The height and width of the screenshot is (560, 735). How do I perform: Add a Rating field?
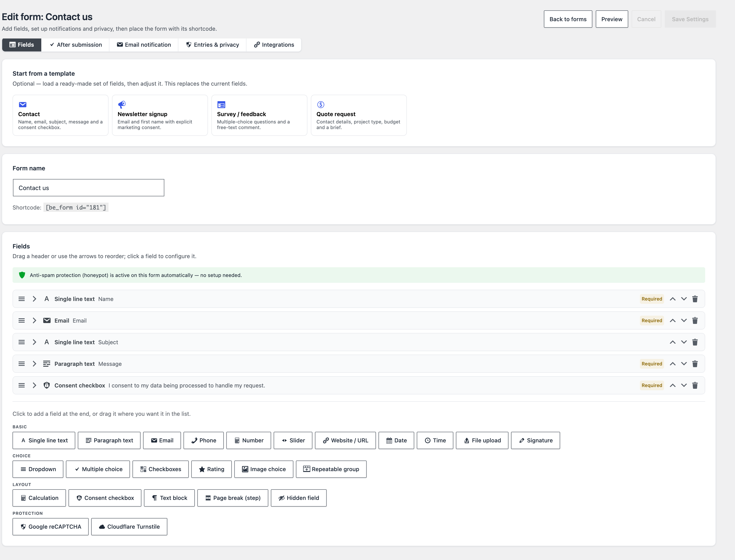click(x=211, y=469)
